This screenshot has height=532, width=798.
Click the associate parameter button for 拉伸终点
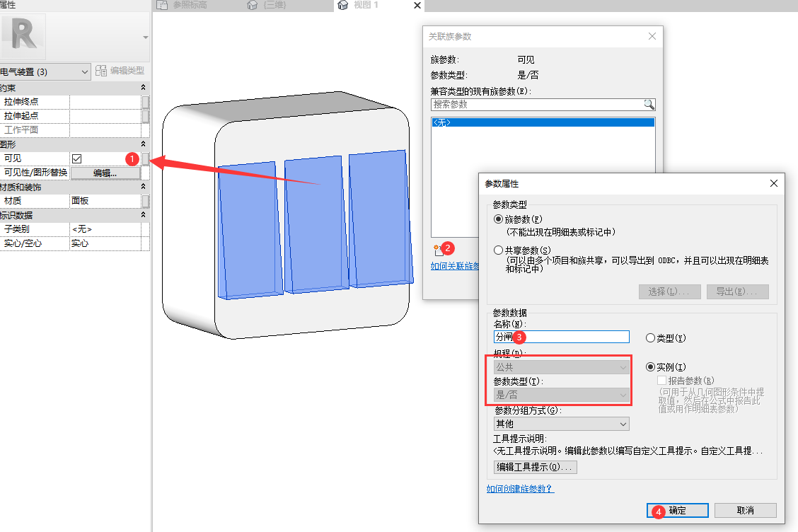point(146,102)
